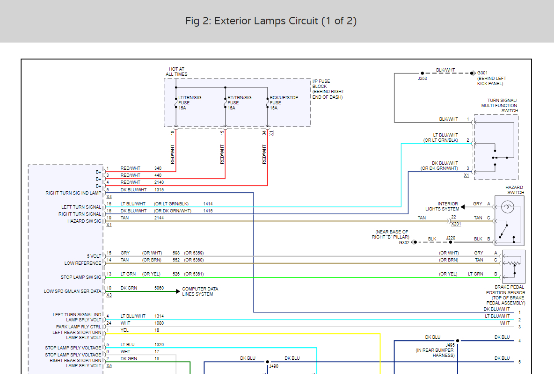Select "(NEAR BASE OF RIGHT B PILLAR)" note

point(391,234)
